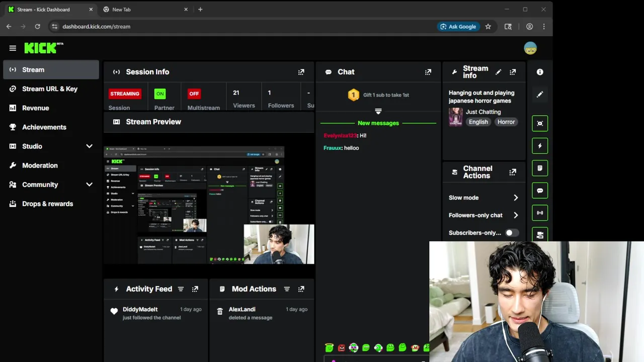Toggle the Partner ON badge
644x362 pixels.
160,94
